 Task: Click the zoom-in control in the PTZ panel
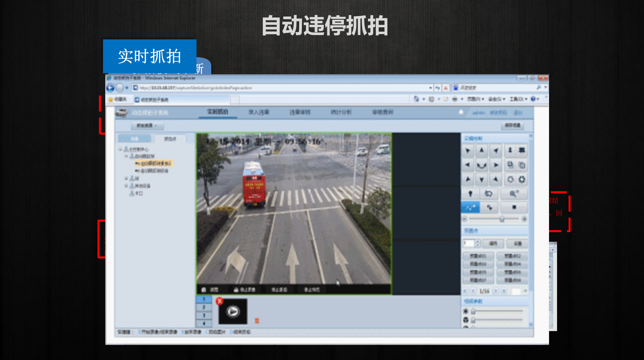click(510, 150)
